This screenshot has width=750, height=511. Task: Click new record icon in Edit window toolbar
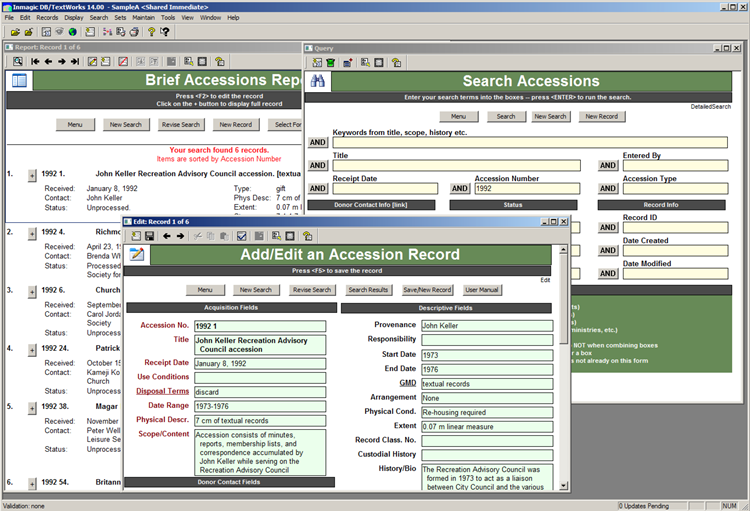pyautogui.click(x=136, y=236)
